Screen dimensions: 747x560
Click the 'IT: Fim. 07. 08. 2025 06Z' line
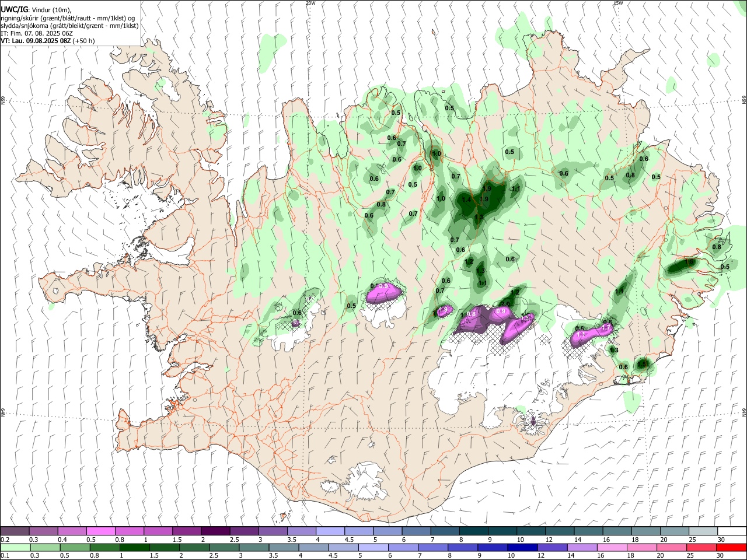click(37, 33)
